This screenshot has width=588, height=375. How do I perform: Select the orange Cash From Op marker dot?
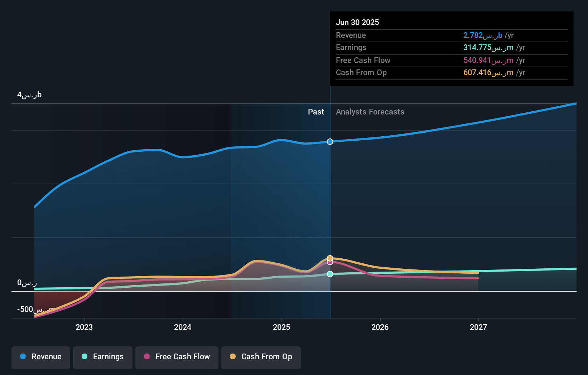(329, 257)
